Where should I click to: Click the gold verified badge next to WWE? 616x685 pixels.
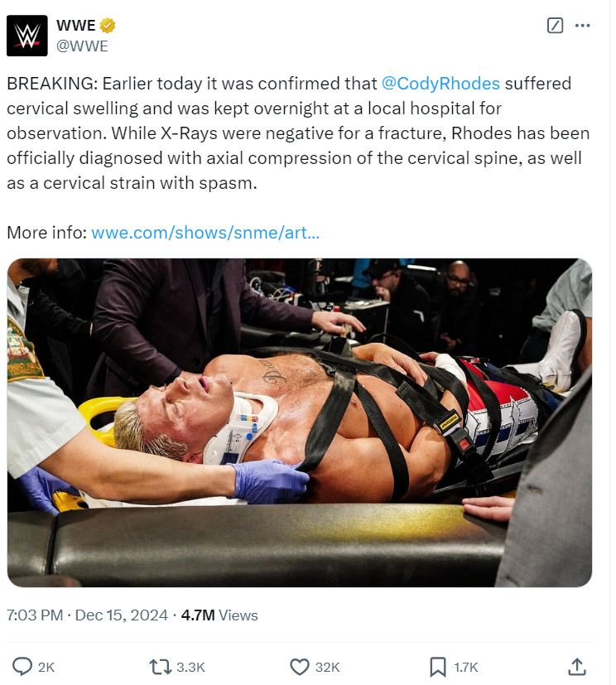[108, 26]
